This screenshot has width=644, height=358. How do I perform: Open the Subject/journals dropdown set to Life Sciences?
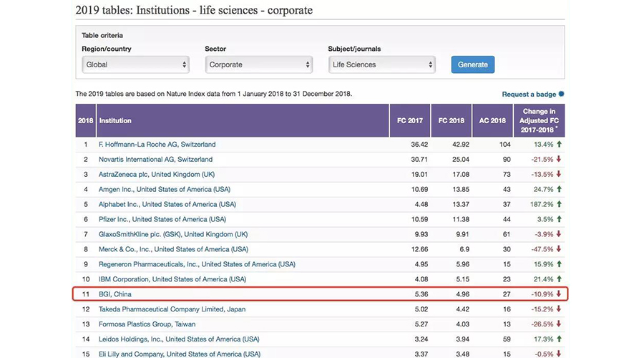382,64
